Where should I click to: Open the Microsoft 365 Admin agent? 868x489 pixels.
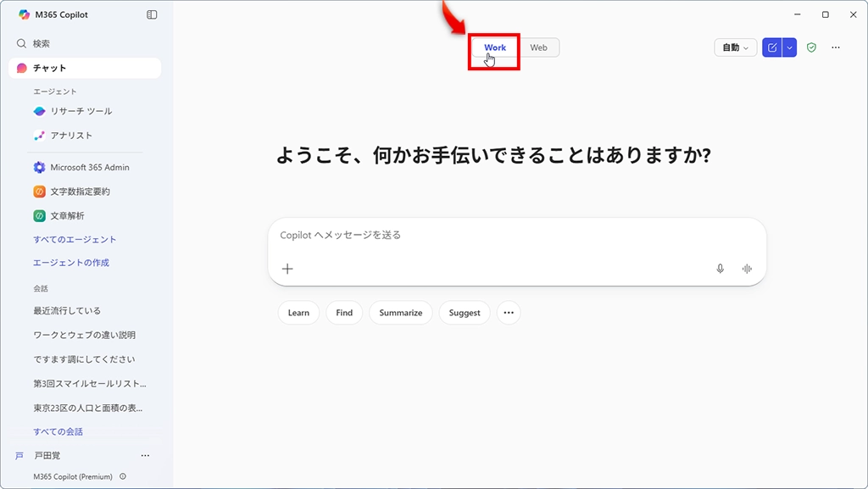81,167
